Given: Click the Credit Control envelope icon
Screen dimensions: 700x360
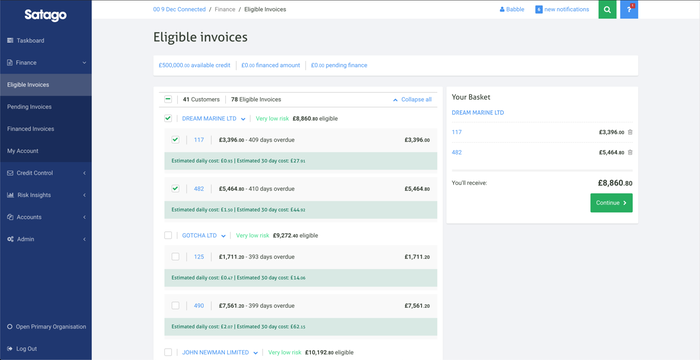Looking at the screenshot, I should tap(10, 173).
